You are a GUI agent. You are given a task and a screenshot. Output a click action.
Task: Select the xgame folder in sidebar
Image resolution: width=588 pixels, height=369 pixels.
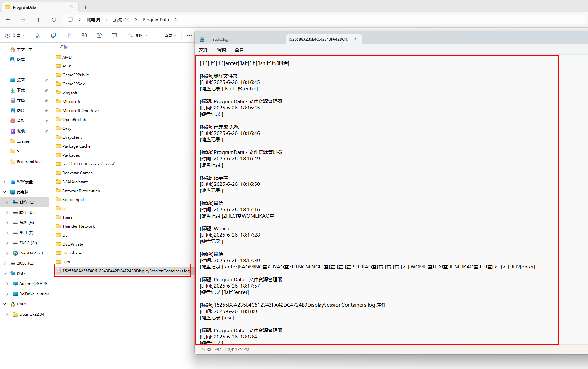[20, 141]
